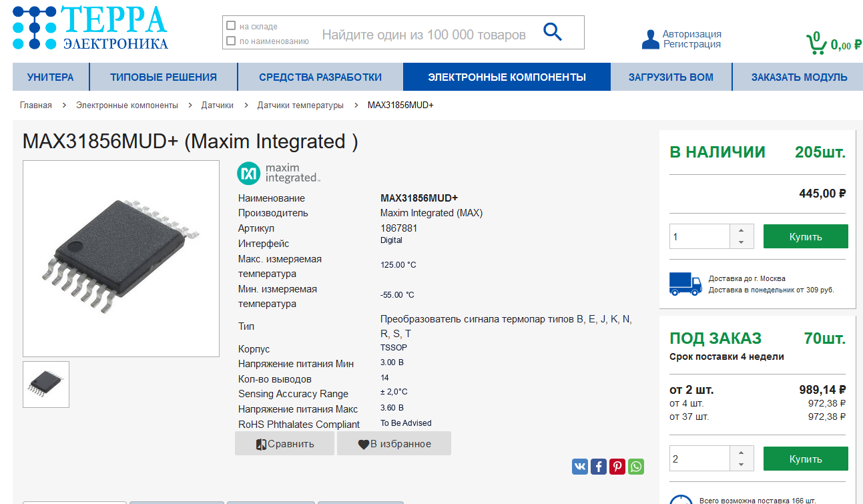Select the small chip thumbnail preview
This screenshot has width=863, height=504.
(x=46, y=385)
